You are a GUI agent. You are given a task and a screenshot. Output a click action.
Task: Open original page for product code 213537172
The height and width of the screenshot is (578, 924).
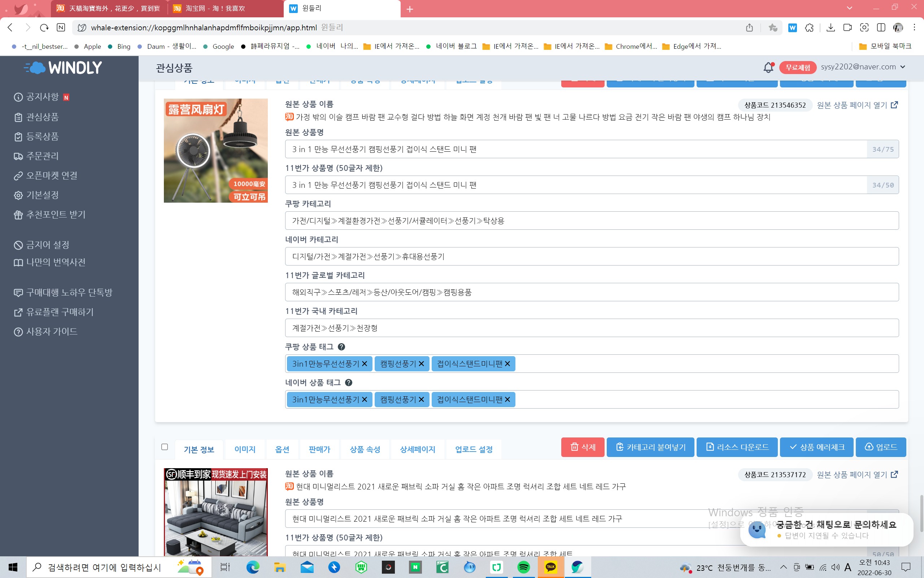(857, 474)
